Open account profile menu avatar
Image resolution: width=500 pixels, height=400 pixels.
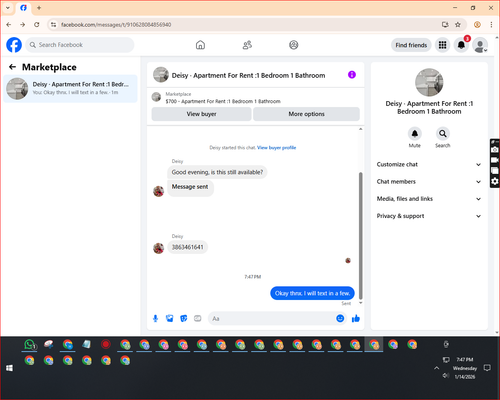[x=480, y=45]
